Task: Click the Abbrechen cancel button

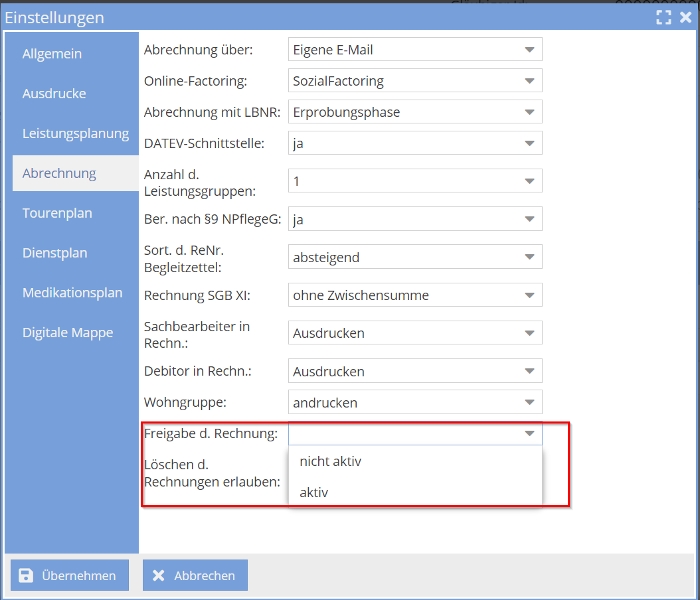Action: pos(195,575)
